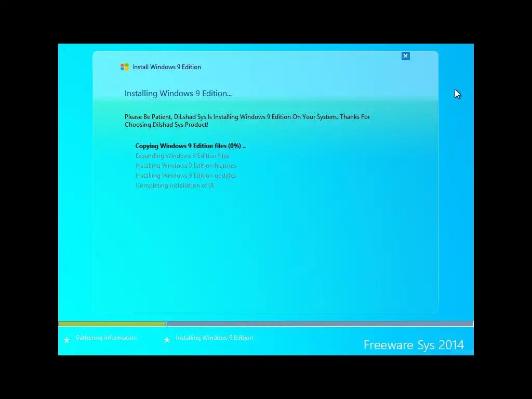Click the 'Installing Windows 9 Edition...' heading
This screenshot has height=399, width=532.
click(x=178, y=94)
